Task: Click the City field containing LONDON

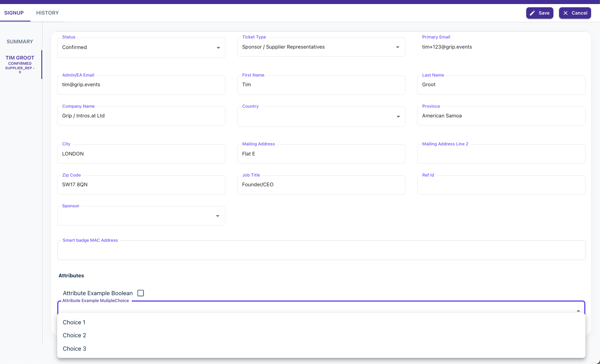Action: [141, 154]
